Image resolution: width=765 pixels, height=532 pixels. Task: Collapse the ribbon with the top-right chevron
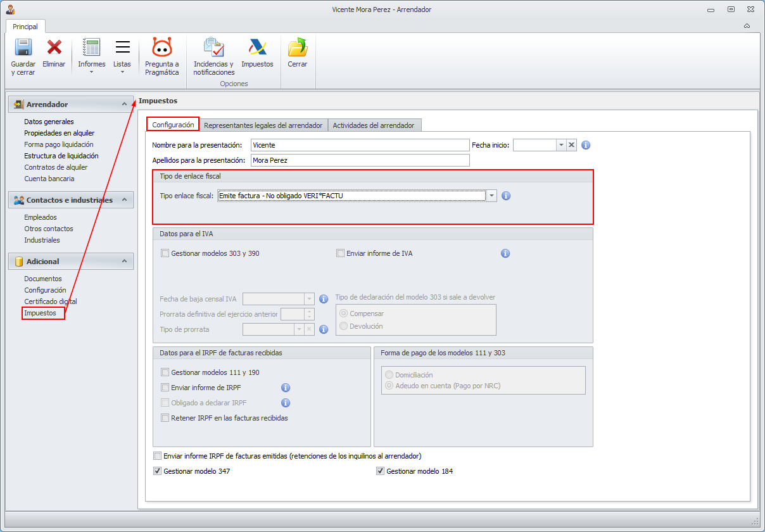(x=747, y=26)
